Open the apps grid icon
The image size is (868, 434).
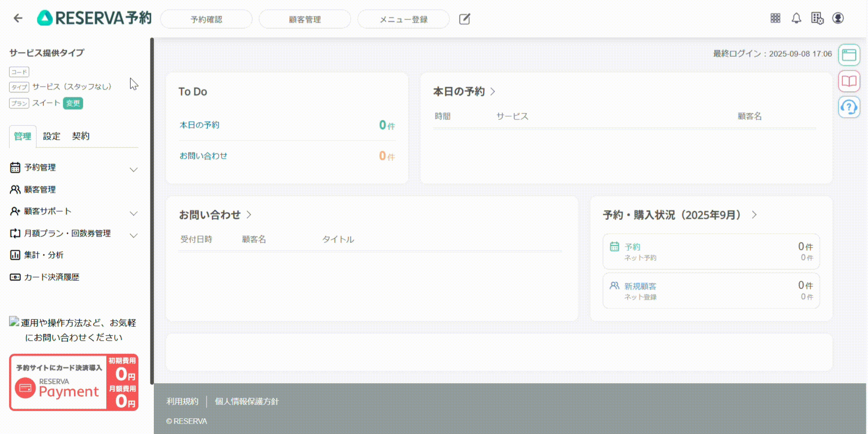point(775,18)
